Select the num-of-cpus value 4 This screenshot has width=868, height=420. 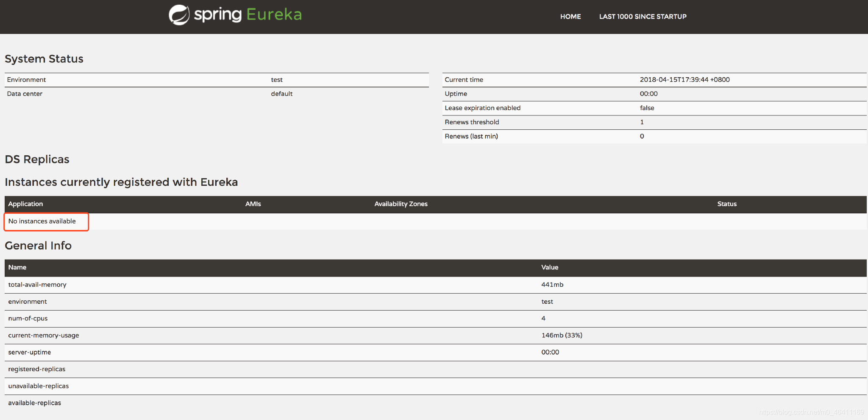pyautogui.click(x=543, y=319)
